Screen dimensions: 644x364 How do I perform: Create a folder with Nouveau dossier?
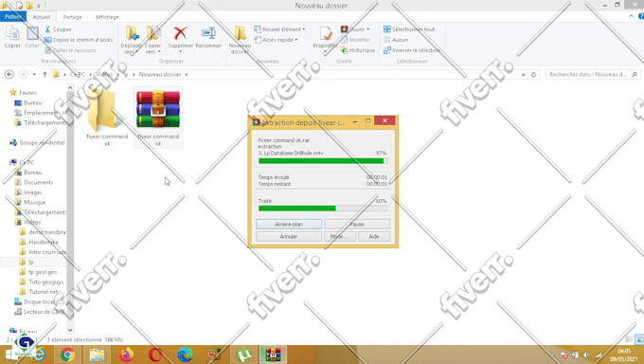pyautogui.click(x=240, y=40)
